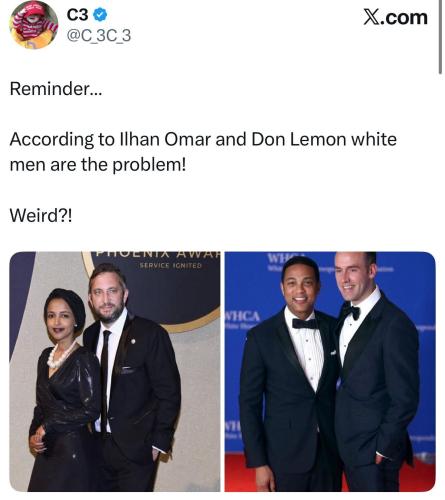Viewport: 445px width, 500px height.
Task: Open the right WHCA red carpet photo
Action: pos(330,371)
